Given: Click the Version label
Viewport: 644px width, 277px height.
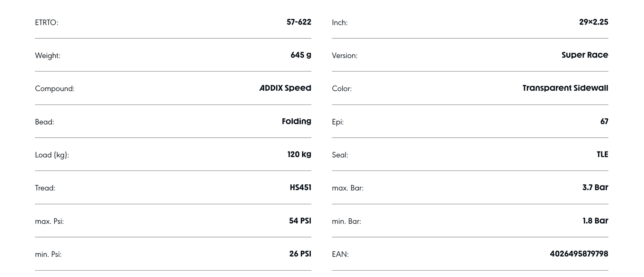Looking at the screenshot, I should tap(345, 56).
